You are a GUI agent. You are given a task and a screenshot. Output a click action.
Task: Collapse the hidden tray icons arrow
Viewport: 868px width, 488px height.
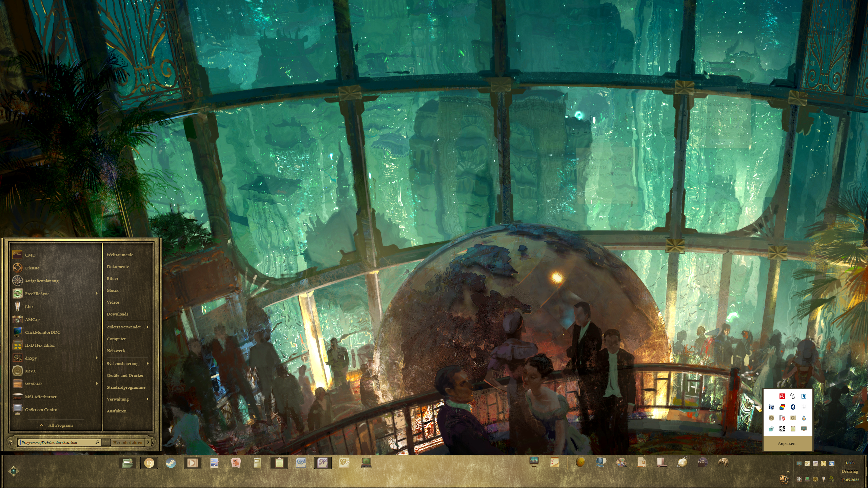(x=788, y=471)
